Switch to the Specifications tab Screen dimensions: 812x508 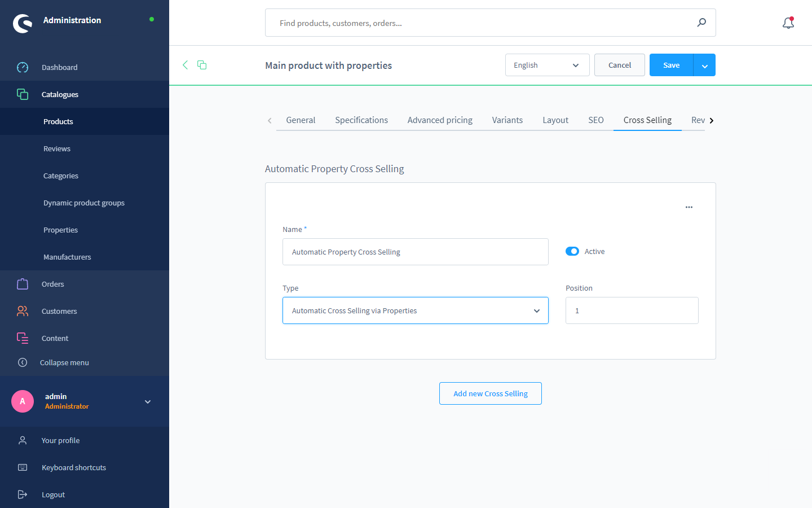pyautogui.click(x=361, y=120)
